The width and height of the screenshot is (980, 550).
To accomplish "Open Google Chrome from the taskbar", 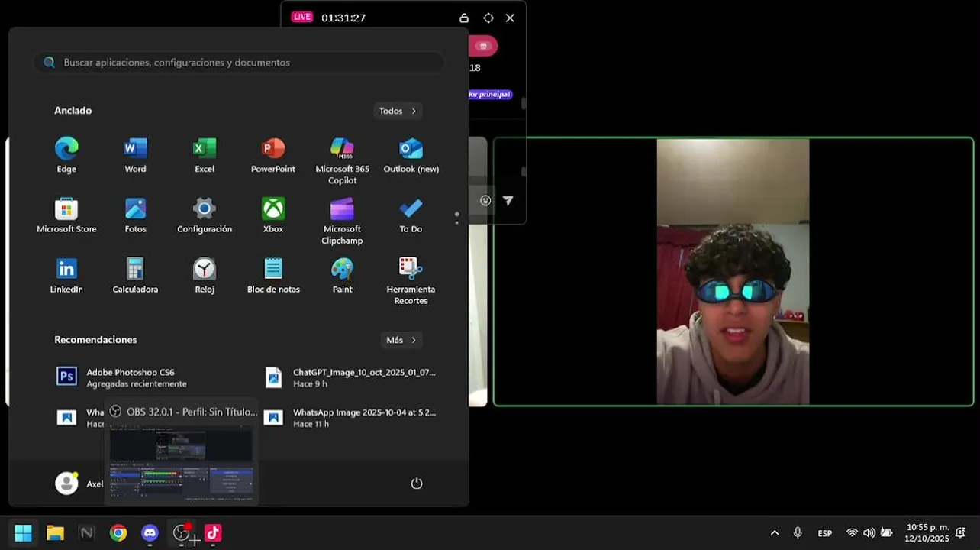I will click(x=118, y=532).
